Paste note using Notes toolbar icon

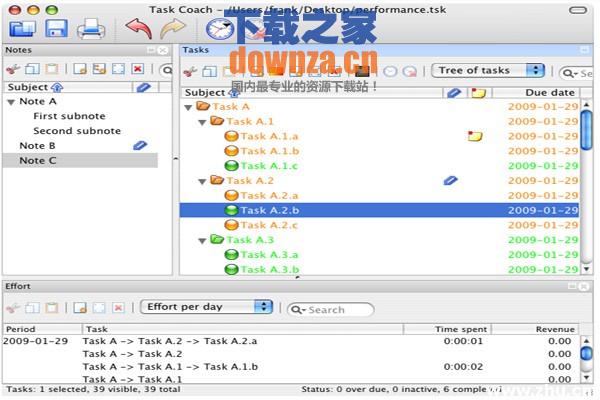point(52,69)
